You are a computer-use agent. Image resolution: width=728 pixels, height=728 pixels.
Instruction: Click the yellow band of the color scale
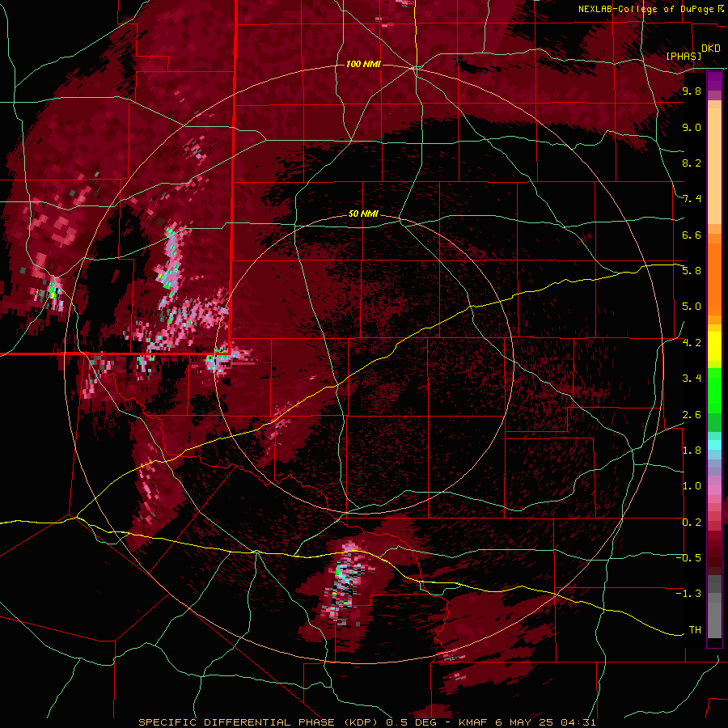click(x=714, y=346)
